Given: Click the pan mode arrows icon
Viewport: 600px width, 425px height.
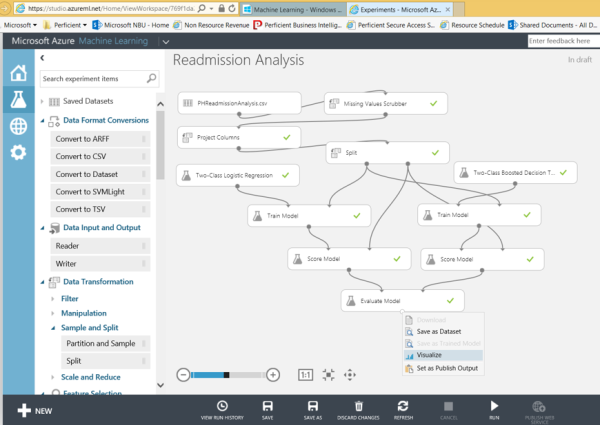Looking at the screenshot, I should tap(350, 375).
